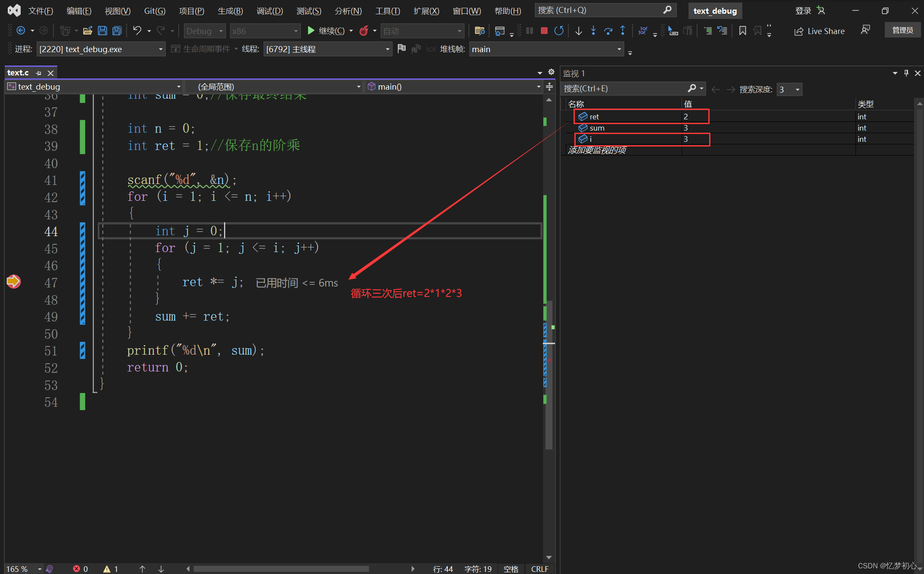Step out with the blue up arrow icon
Screen dimensions: 924x574
[x=623, y=31]
